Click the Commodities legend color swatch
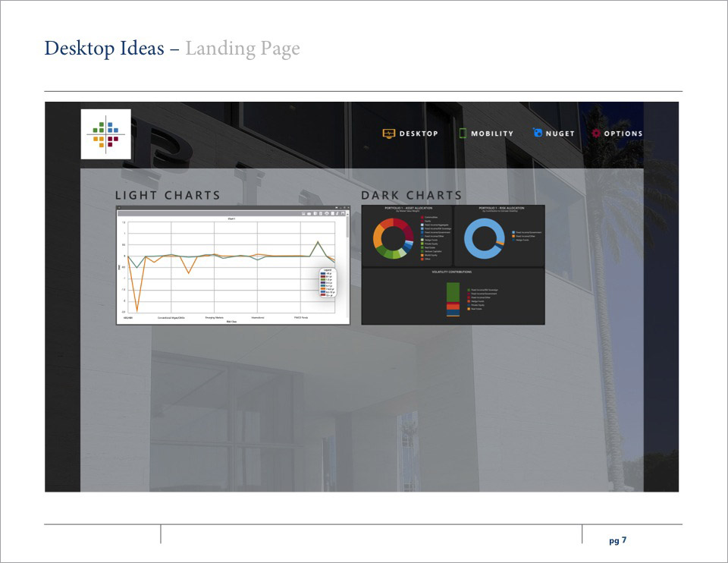This screenshot has width=728, height=563. (x=422, y=215)
